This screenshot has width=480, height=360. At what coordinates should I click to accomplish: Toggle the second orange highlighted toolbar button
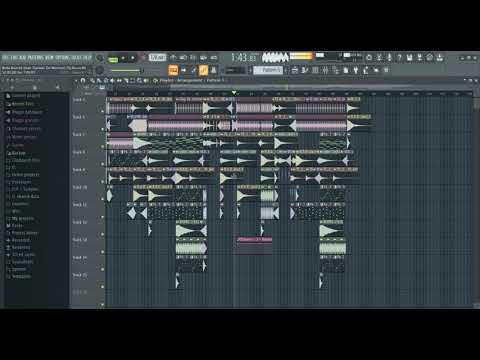click(x=203, y=70)
